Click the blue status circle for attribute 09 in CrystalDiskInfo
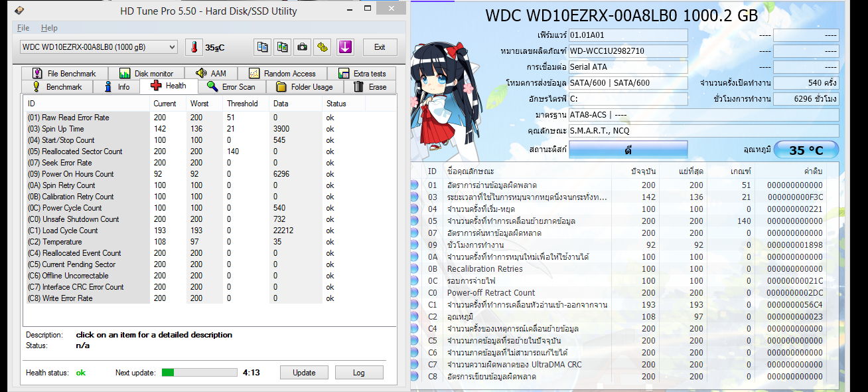This screenshot has width=868, height=392. tap(415, 245)
